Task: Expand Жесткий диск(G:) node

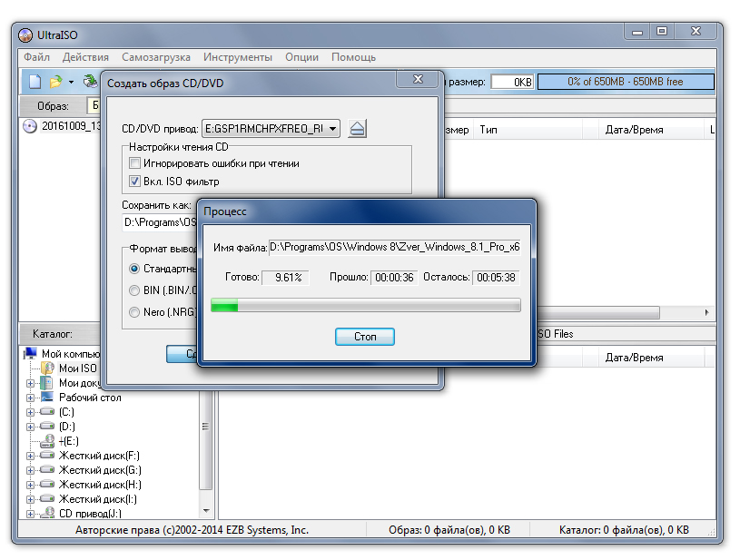Action: pyautogui.click(x=30, y=470)
